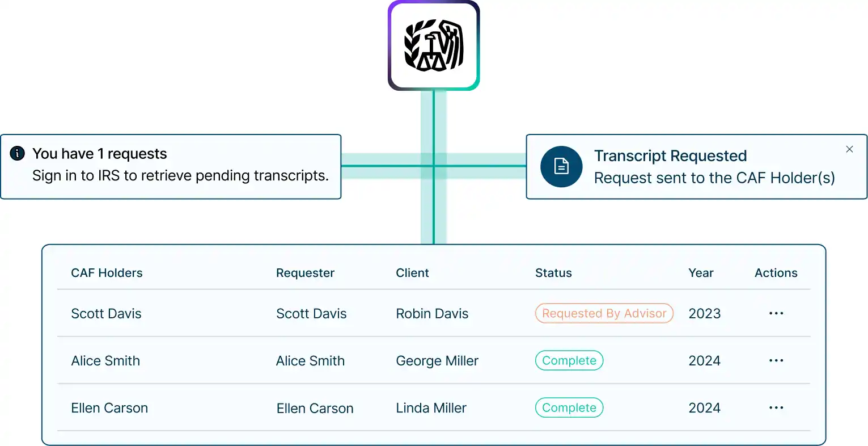Click CAF holder Ellen Carson cell

(109, 407)
